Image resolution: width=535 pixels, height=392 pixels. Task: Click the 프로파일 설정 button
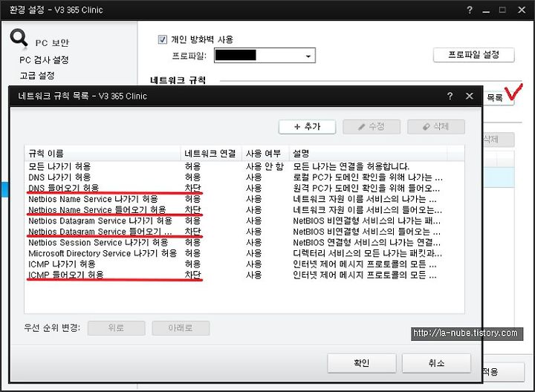pyautogui.click(x=473, y=55)
